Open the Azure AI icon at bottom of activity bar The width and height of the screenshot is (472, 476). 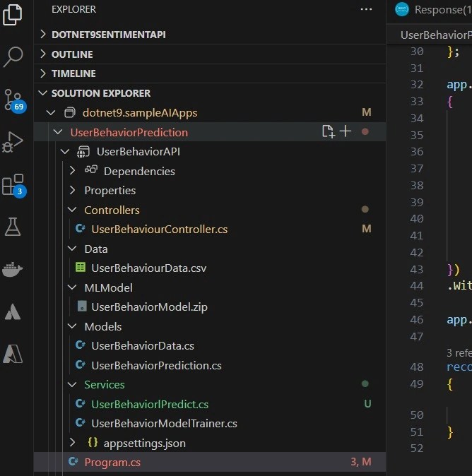coord(13,354)
